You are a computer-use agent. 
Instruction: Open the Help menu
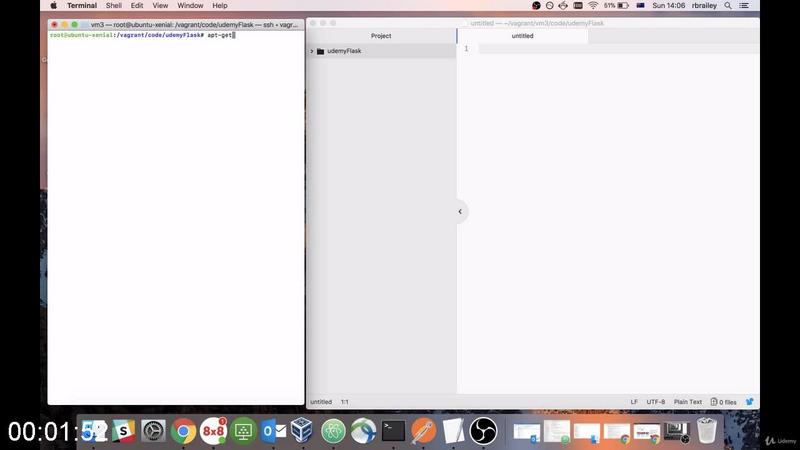(220, 6)
